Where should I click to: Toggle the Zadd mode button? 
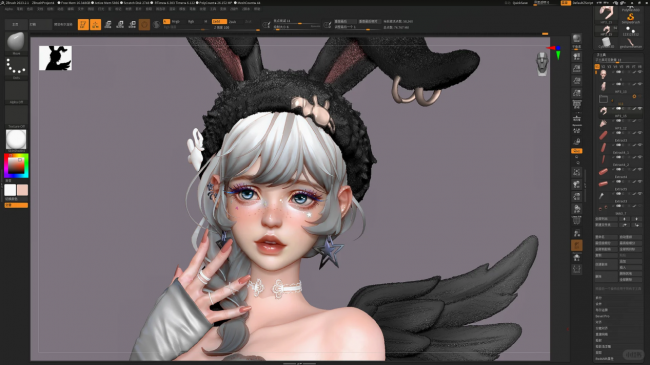[219, 22]
